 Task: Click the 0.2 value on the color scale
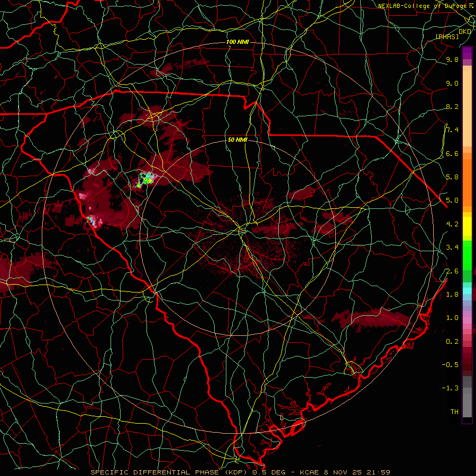pyautogui.click(x=452, y=341)
